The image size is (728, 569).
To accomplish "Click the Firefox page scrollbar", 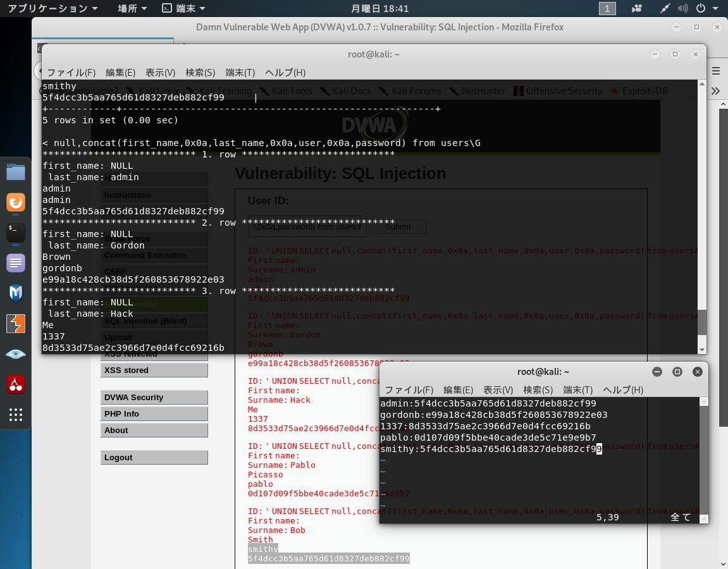I will coord(724,267).
